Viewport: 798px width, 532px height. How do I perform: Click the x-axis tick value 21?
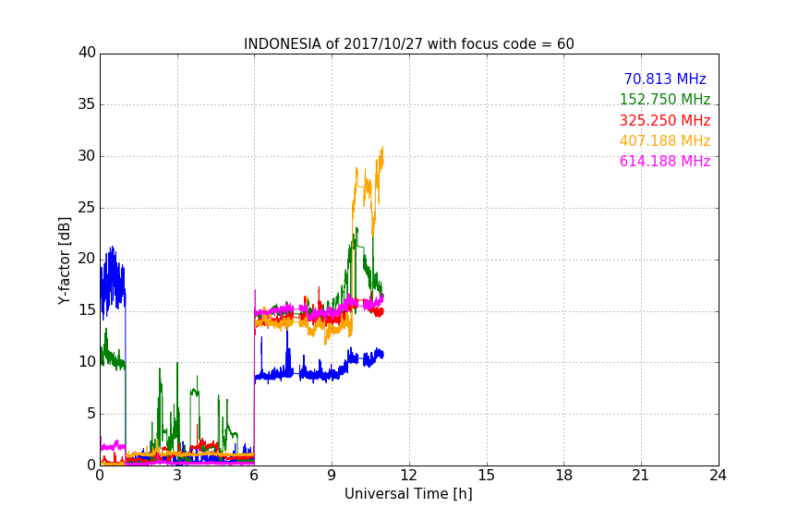click(x=641, y=476)
